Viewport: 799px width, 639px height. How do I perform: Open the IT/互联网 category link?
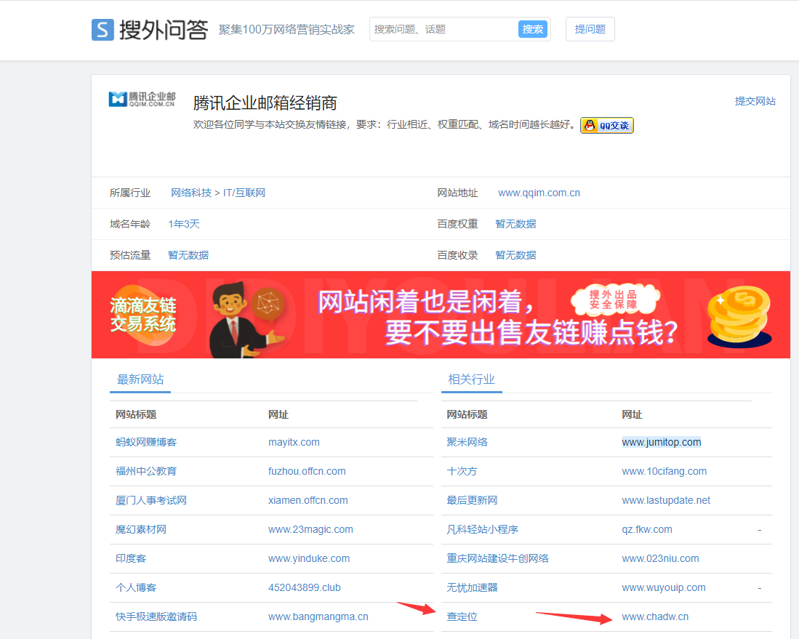point(244,193)
